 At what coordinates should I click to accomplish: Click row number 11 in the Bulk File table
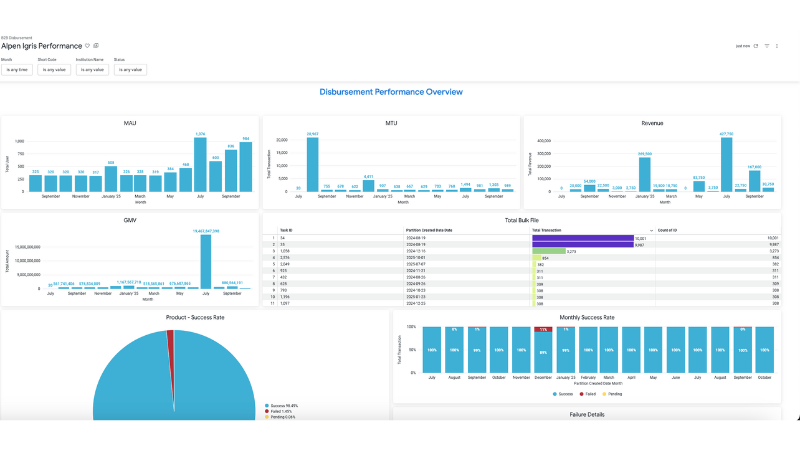[x=272, y=304]
